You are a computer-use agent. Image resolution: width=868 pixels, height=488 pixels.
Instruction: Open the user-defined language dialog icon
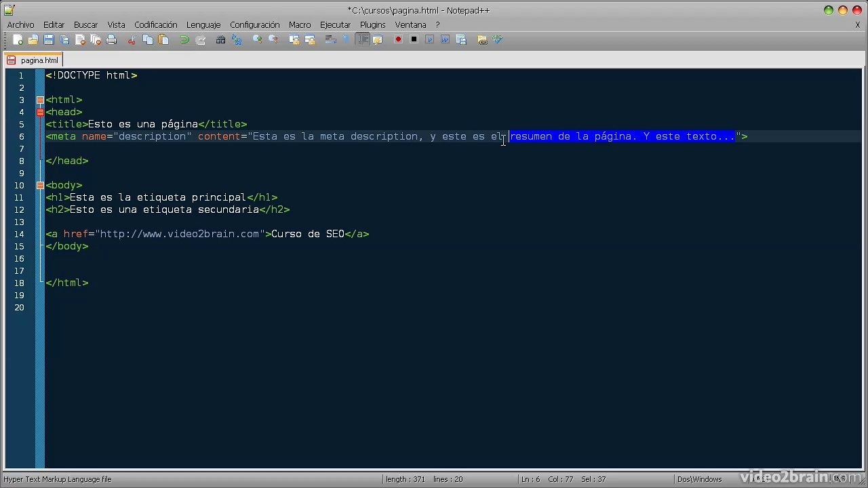pyautogui.click(x=378, y=40)
